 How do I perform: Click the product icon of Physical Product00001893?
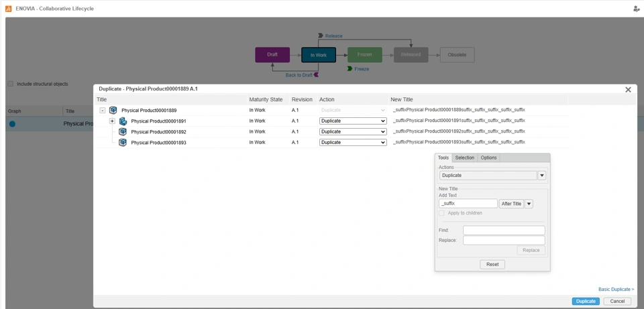122,142
